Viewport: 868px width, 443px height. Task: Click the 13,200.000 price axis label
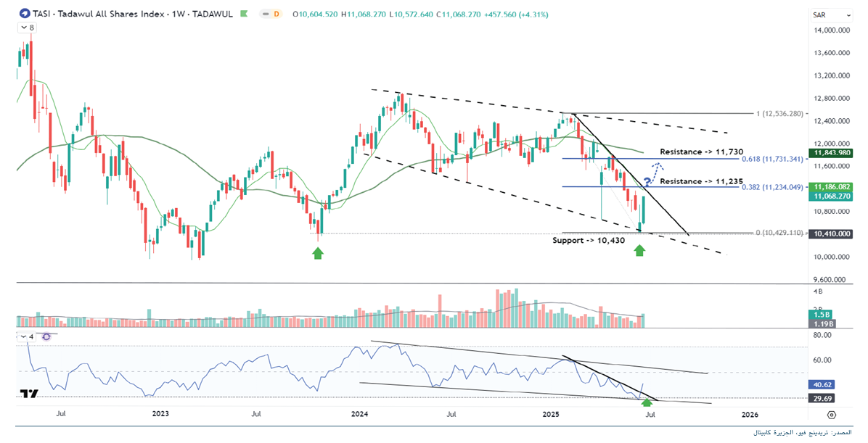pos(832,76)
